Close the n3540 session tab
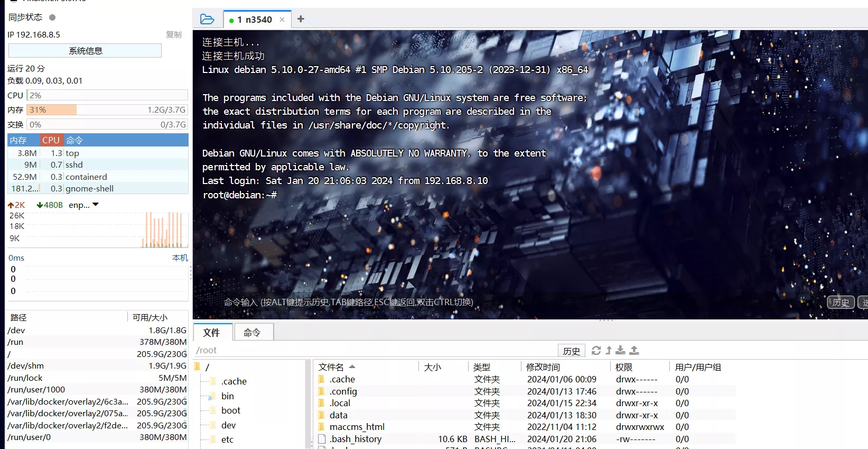This screenshot has height=449, width=868. (x=282, y=20)
